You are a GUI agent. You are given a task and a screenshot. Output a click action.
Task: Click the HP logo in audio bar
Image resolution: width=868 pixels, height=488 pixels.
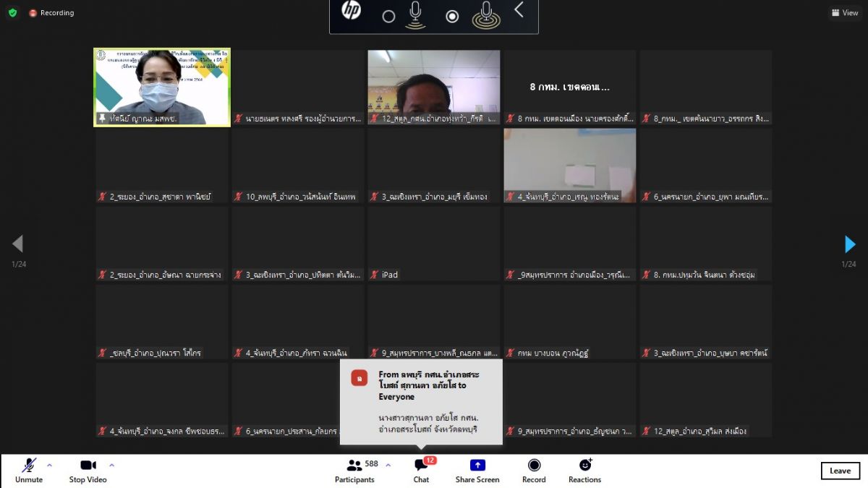[x=351, y=11]
